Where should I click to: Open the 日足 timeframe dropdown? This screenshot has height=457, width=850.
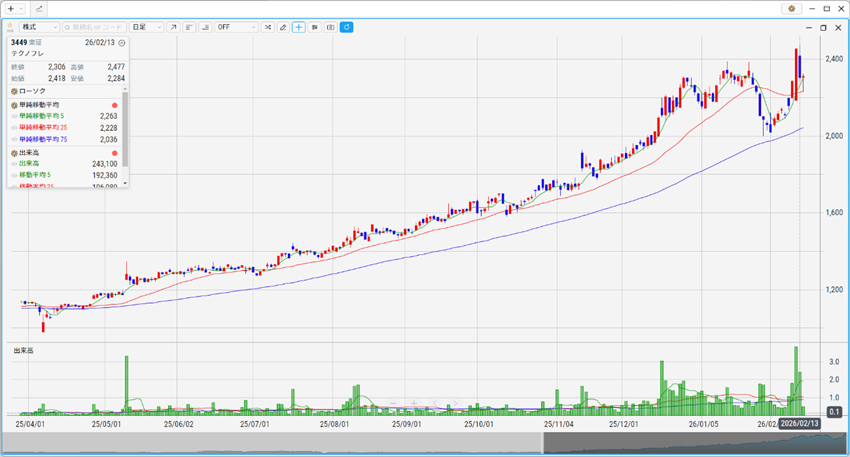click(145, 27)
